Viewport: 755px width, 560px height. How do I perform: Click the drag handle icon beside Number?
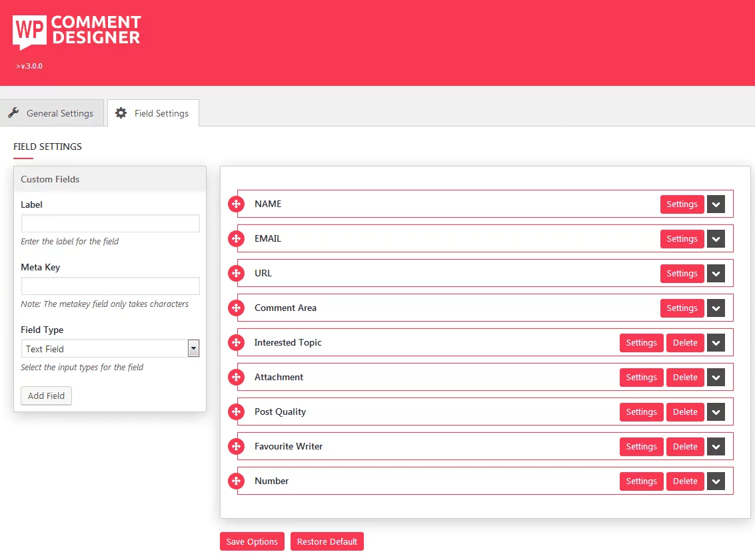tap(237, 481)
